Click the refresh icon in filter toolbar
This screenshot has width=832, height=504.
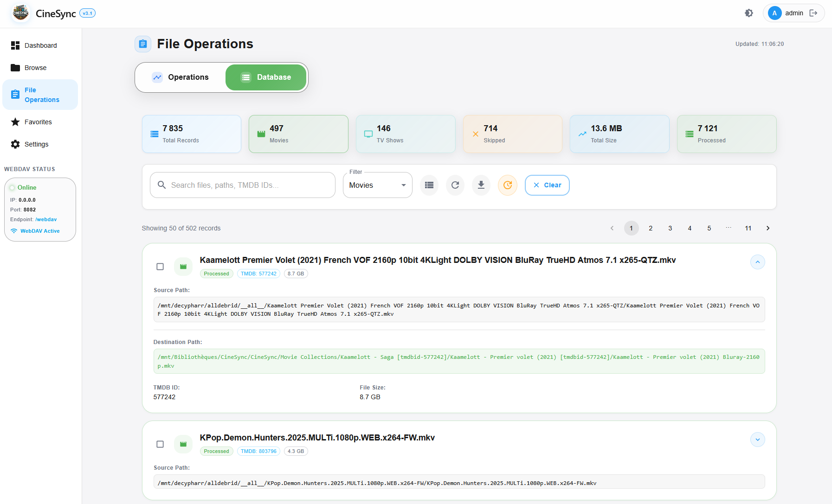(455, 185)
